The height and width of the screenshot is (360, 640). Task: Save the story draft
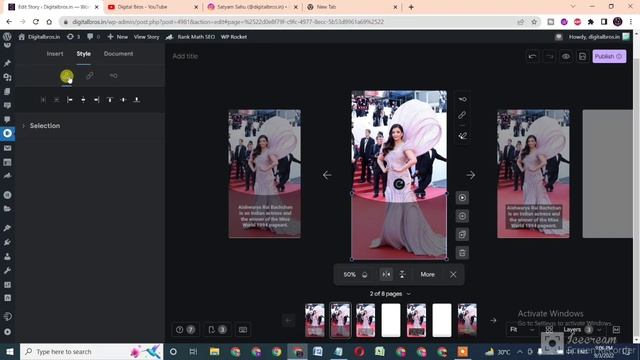tap(582, 56)
